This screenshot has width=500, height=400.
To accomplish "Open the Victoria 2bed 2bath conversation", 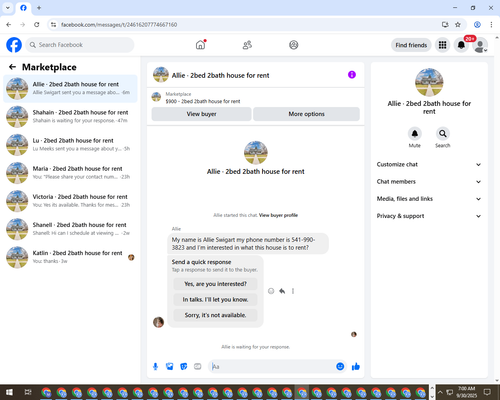I will (70, 201).
